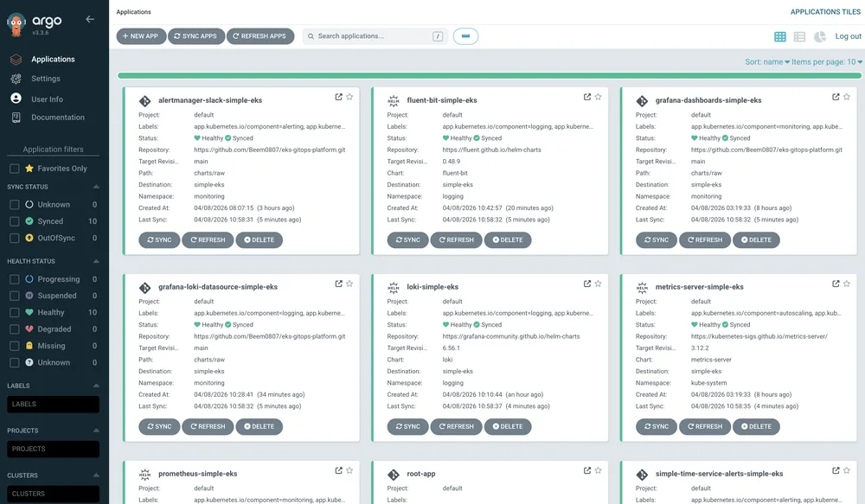Open Settings in the sidebar

click(x=46, y=79)
